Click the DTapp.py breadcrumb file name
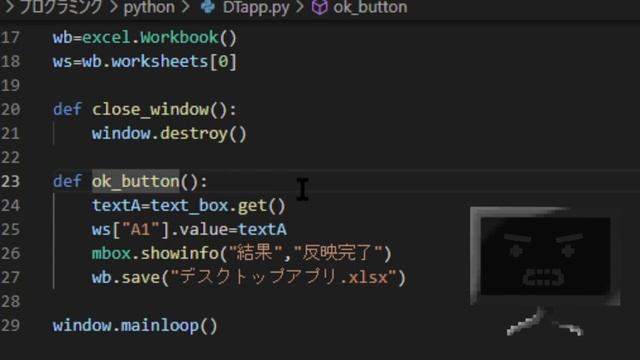Screen dimensions: 640x360 256,7
